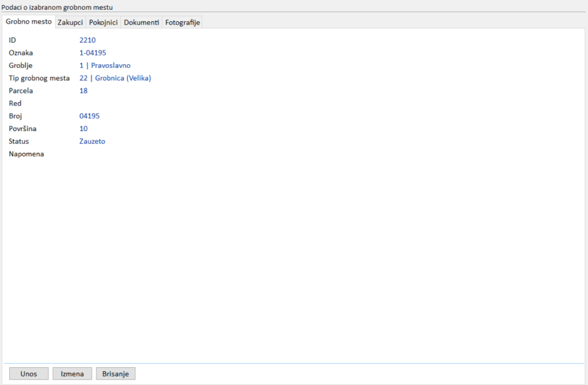
Task: Click the Izmena button
Action: [72, 374]
